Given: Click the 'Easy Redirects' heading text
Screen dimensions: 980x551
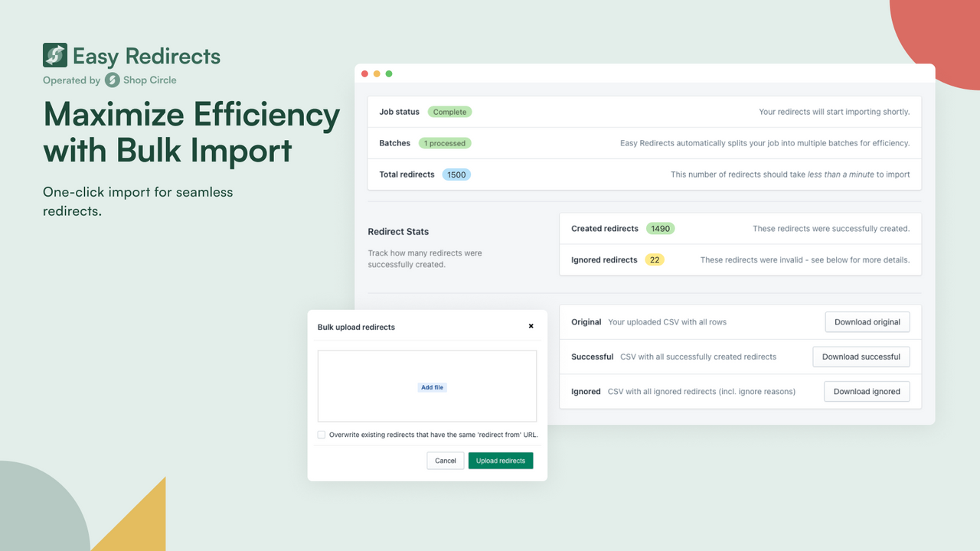Looking at the screenshot, I should point(145,55).
